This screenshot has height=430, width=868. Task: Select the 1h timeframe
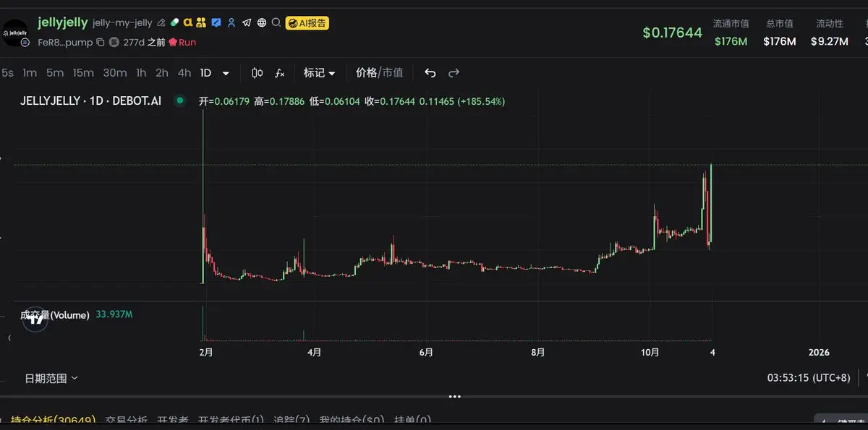point(141,73)
